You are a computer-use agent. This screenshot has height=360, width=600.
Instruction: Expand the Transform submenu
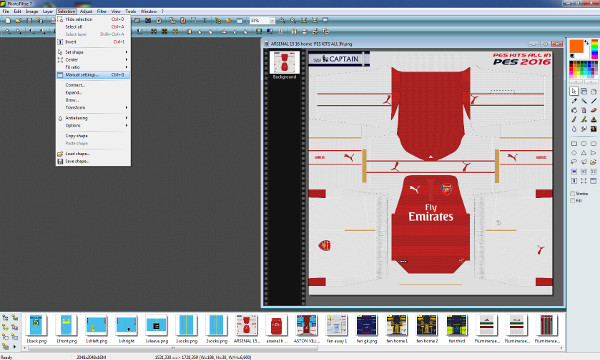coord(93,108)
